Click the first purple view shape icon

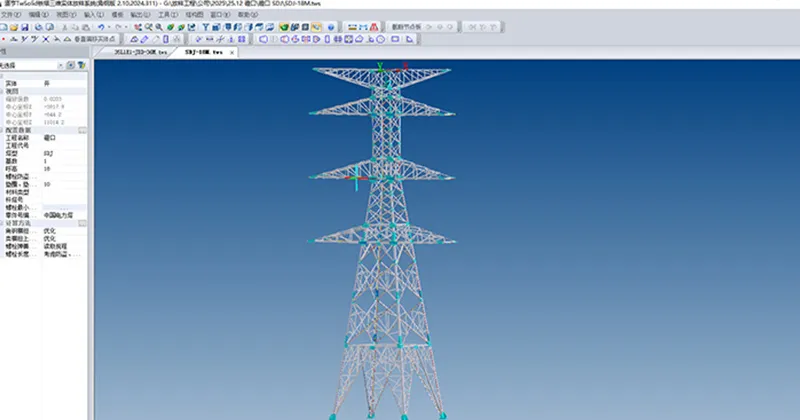click(x=263, y=39)
